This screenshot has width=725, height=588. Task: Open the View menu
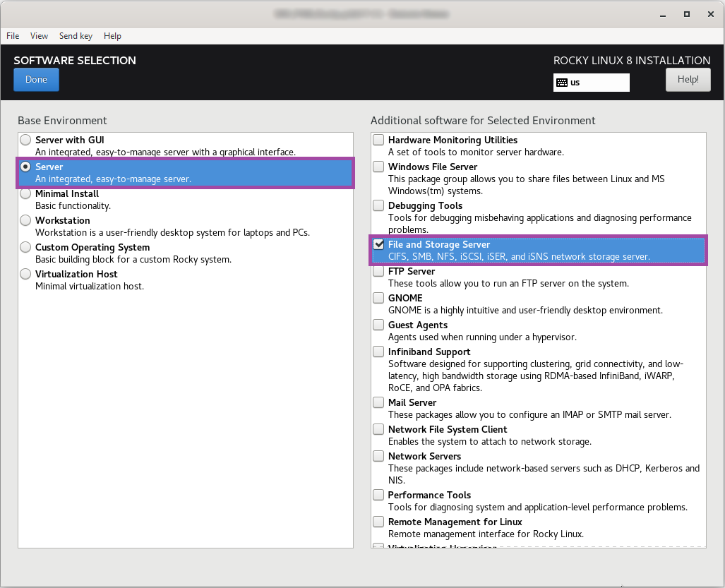point(39,35)
